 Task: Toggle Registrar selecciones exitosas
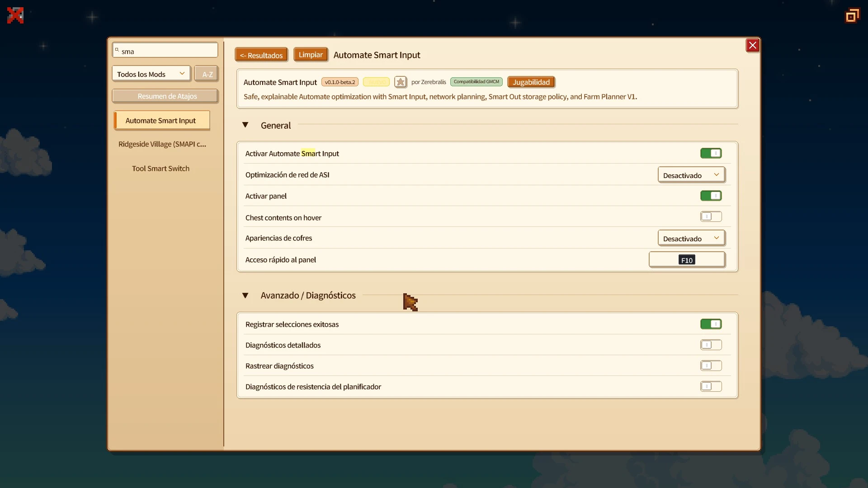coord(711,324)
